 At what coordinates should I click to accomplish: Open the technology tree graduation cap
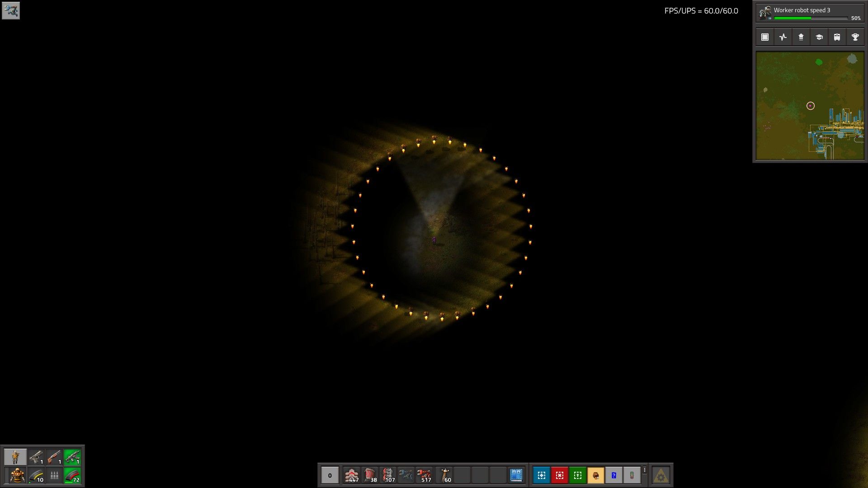[819, 37]
